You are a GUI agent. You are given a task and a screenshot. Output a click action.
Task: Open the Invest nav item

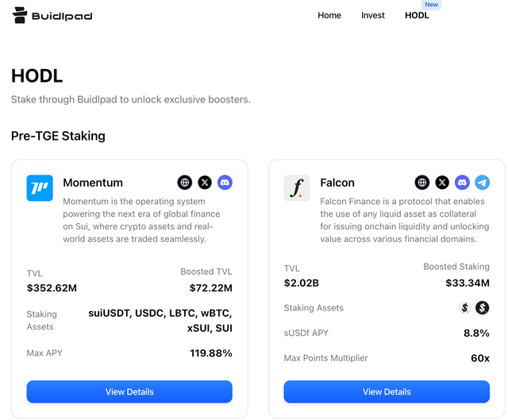click(x=373, y=15)
